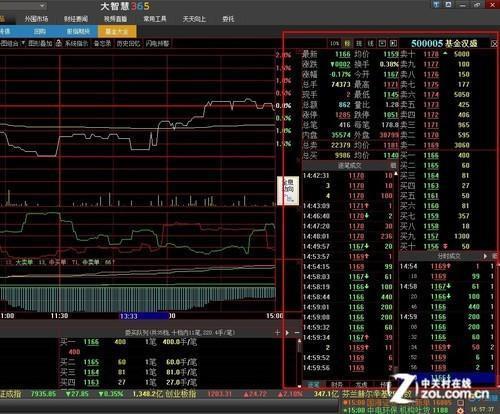
Task: Click 买四 1163 row in the order queue
Action: (x=128, y=382)
